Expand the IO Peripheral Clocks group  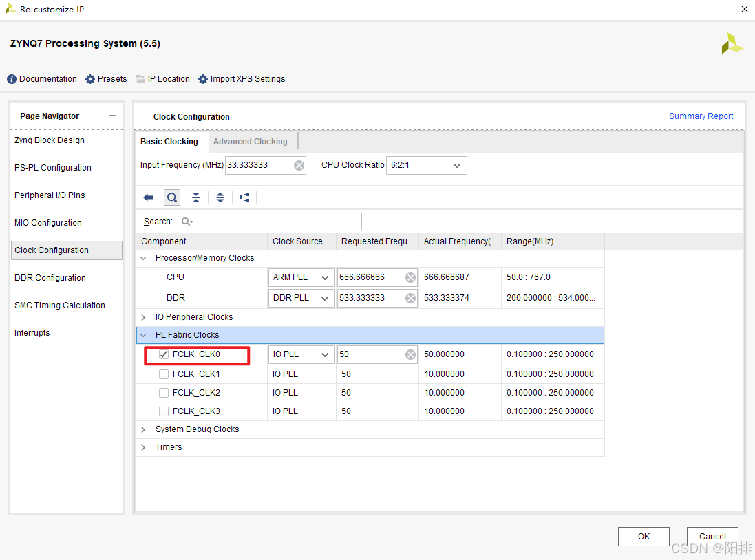click(143, 317)
